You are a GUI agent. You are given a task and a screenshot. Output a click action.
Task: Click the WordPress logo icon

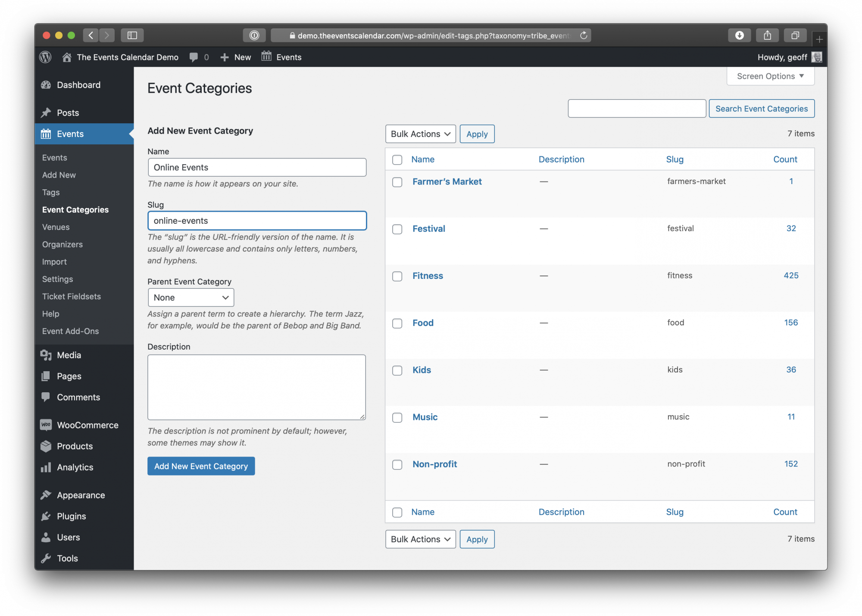[45, 57]
